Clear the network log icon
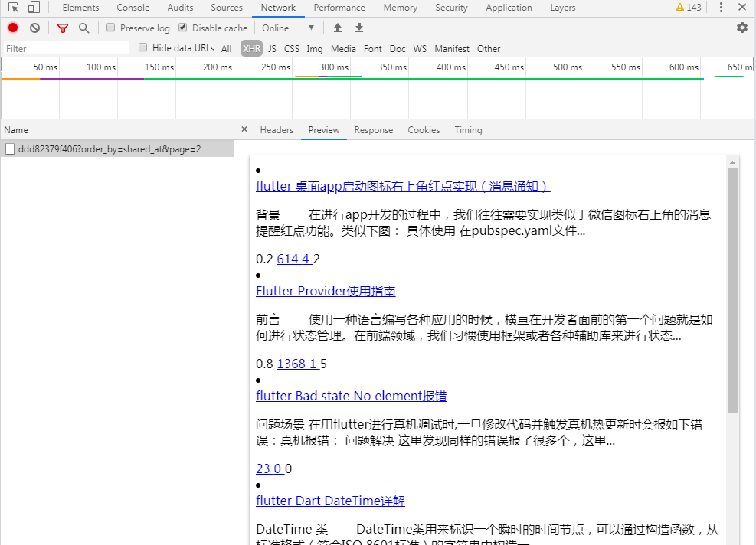756x545 pixels. pos(34,28)
